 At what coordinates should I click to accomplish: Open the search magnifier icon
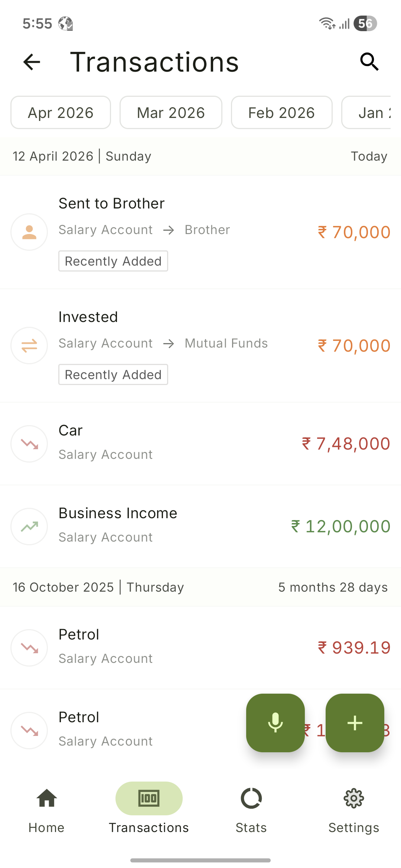point(369,62)
